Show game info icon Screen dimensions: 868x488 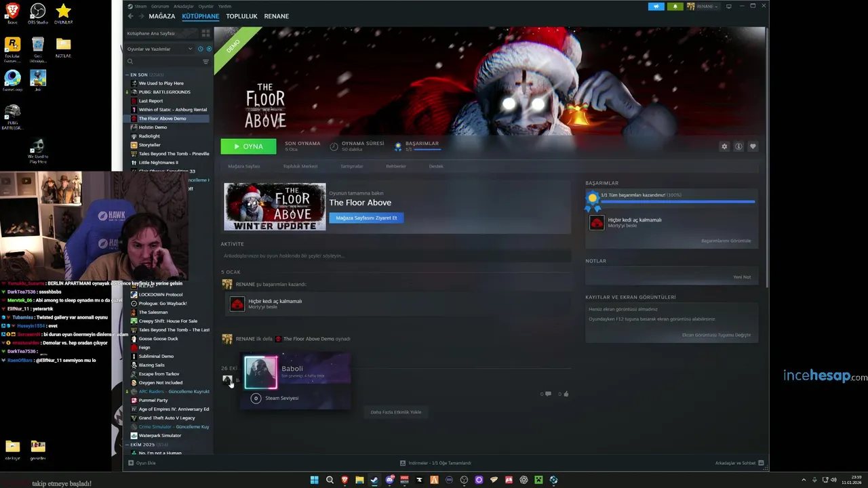coord(738,146)
